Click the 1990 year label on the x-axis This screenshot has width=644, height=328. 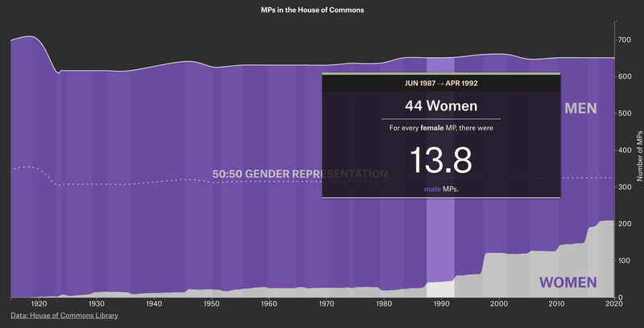441,304
